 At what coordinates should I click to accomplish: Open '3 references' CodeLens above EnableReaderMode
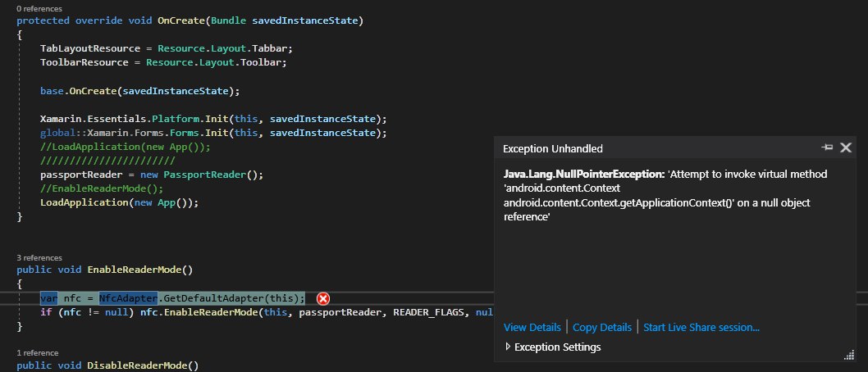point(39,257)
